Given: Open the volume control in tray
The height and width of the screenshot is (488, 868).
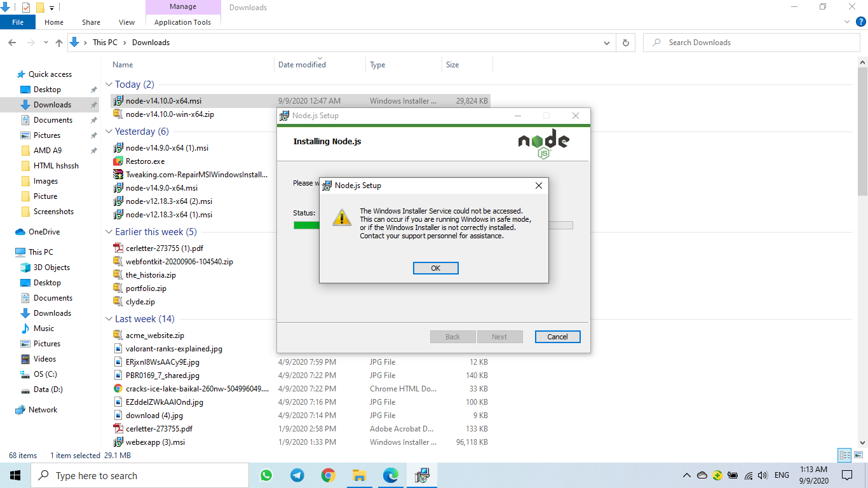Looking at the screenshot, I should point(763,475).
